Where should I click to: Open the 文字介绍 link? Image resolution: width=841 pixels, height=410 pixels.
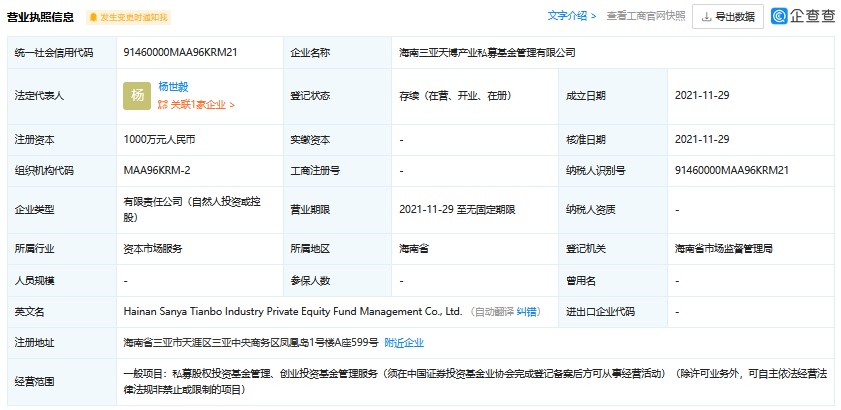572,16
